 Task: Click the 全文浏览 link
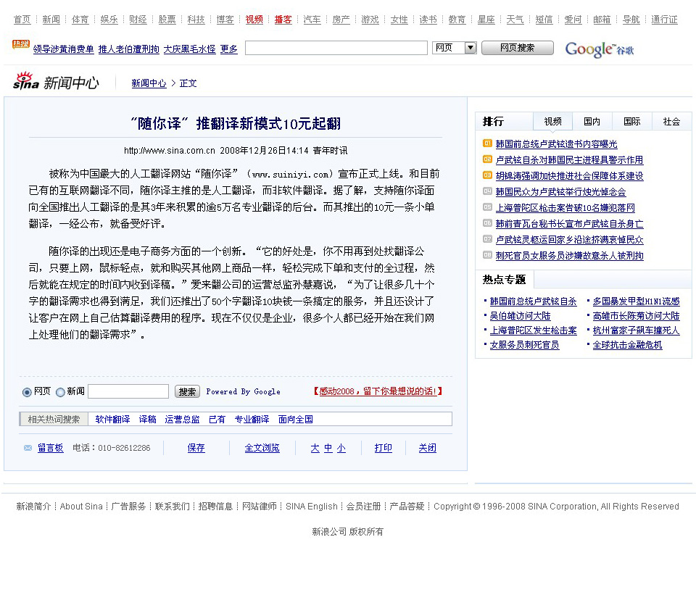coord(262,448)
